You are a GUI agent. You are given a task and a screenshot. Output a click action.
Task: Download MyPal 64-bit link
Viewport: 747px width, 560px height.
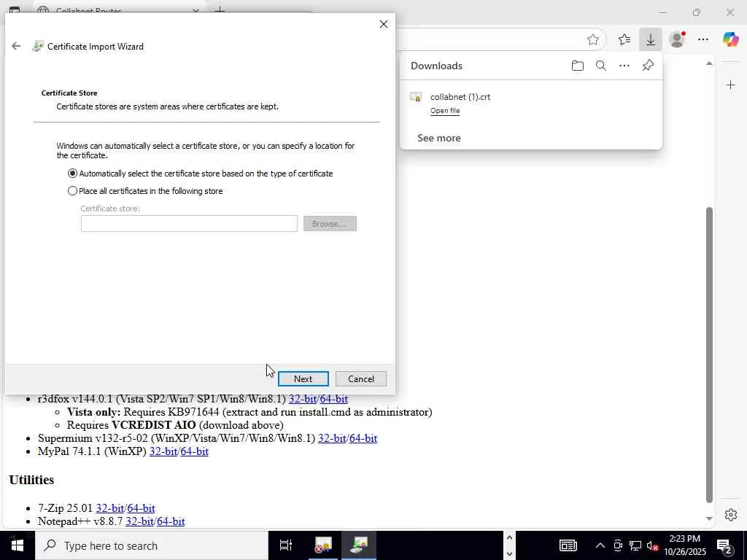[x=194, y=451]
